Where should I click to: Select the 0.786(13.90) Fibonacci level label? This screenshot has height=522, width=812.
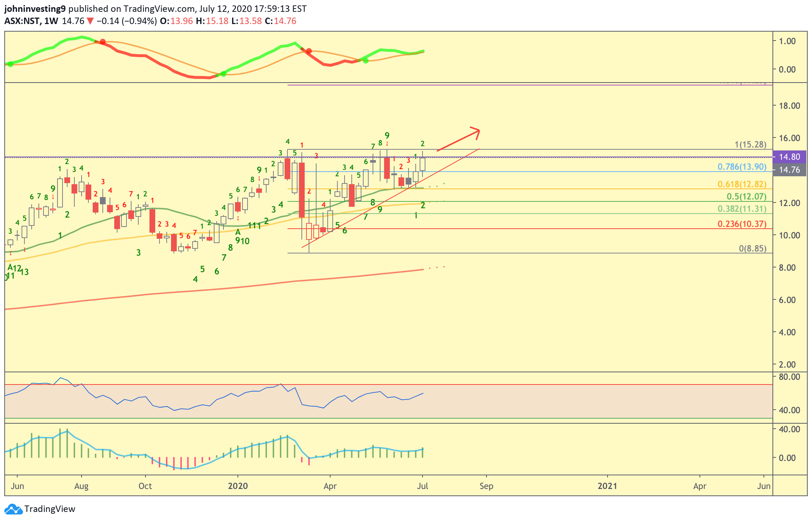(742, 167)
